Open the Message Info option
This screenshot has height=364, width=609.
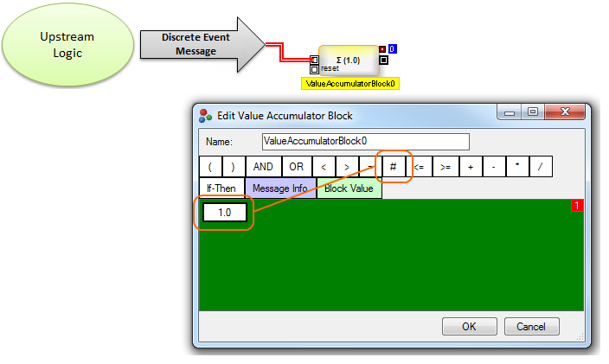coord(280,188)
